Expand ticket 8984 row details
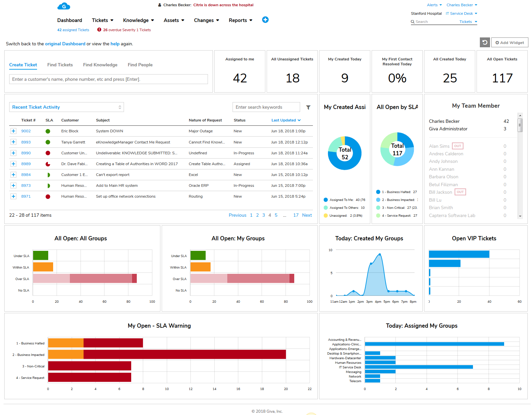This screenshot has width=532, height=415. click(13, 175)
